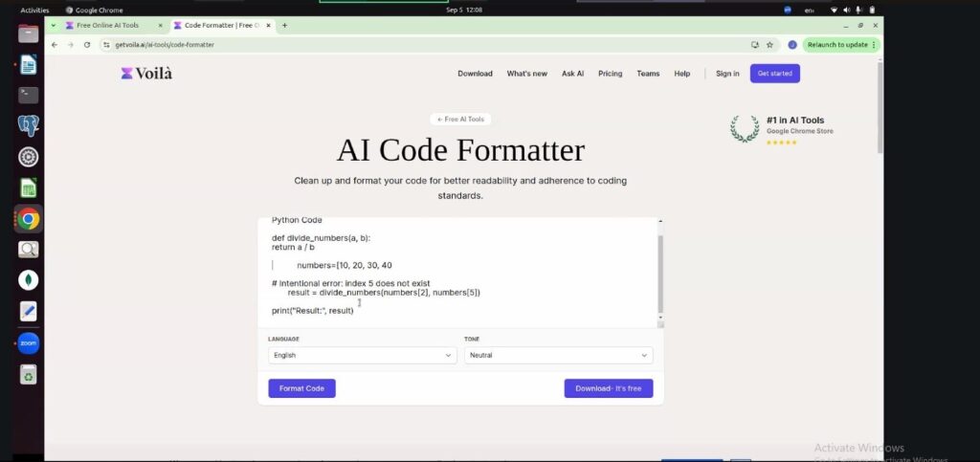Close the Code Formatter tab
The image size is (980, 462).
tap(269, 26)
